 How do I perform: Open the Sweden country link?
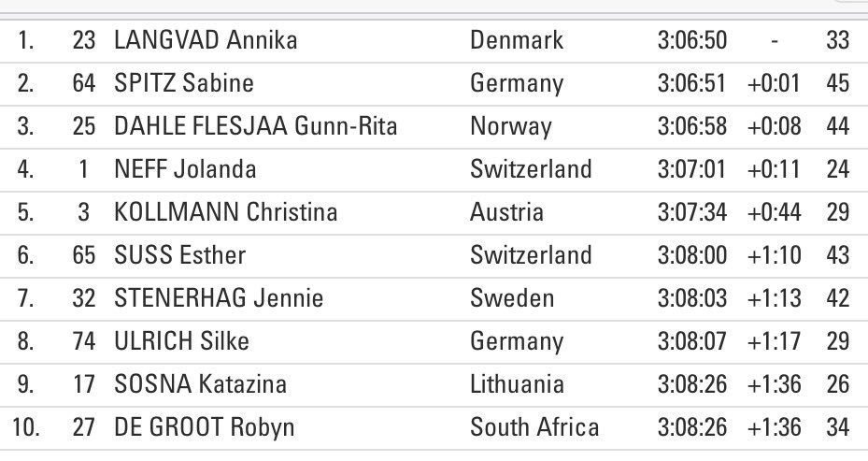click(512, 298)
